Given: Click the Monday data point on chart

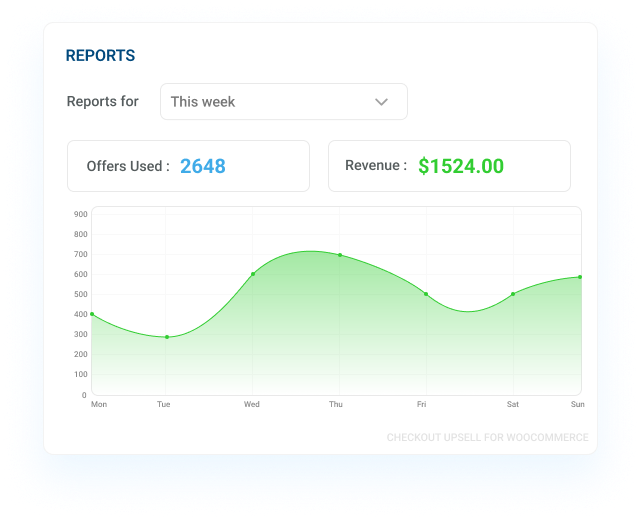Looking at the screenshot, I should pos(92,314).
